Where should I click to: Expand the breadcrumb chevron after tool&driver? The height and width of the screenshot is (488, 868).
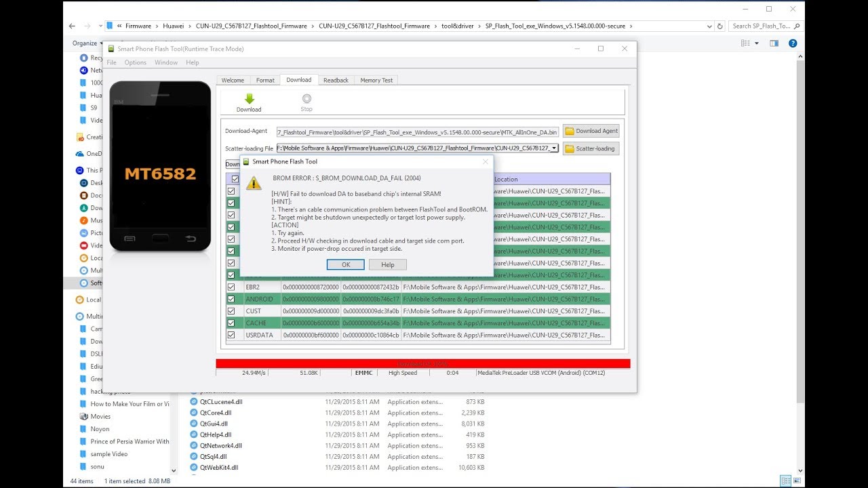point(479,26)
